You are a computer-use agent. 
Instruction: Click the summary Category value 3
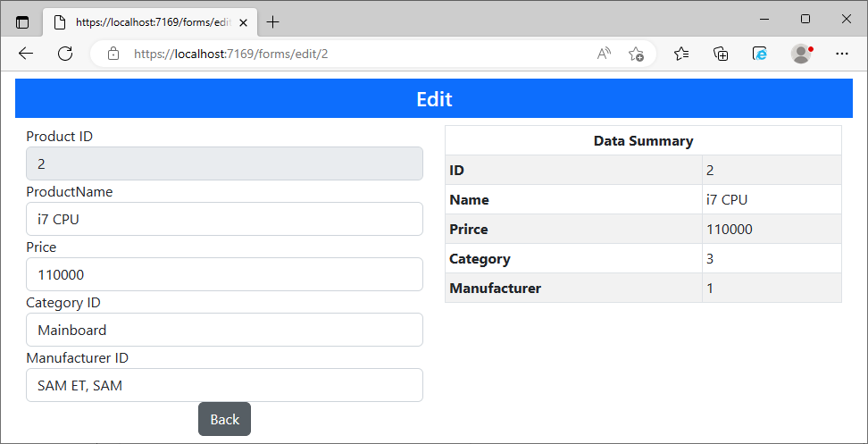(710, 258)
